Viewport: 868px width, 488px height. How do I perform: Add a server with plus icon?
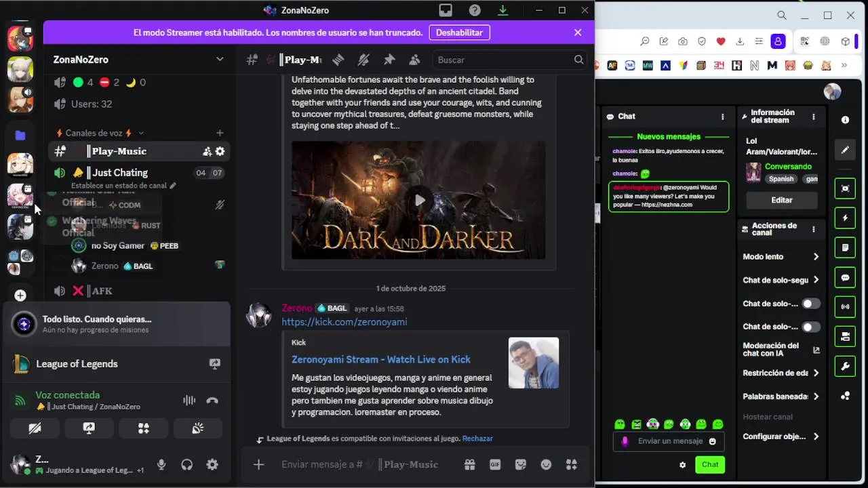click(x=20, y=296)
